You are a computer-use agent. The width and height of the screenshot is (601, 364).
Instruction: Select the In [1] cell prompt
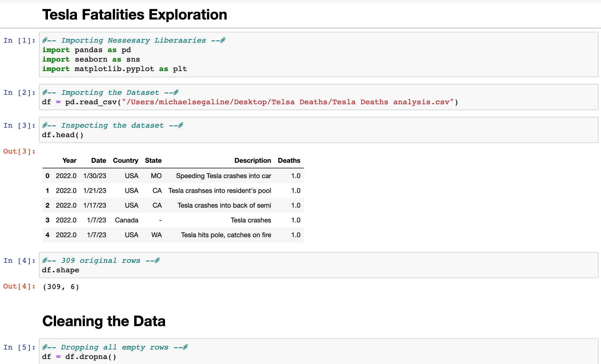19,41
